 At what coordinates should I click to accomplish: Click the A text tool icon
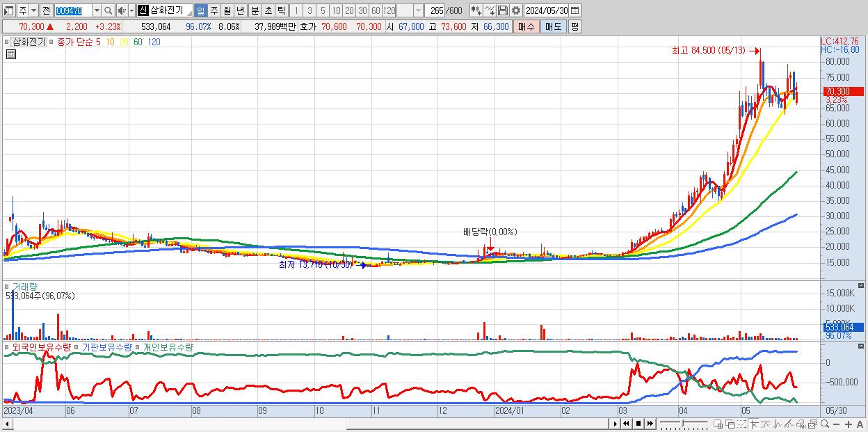[860, 424]
